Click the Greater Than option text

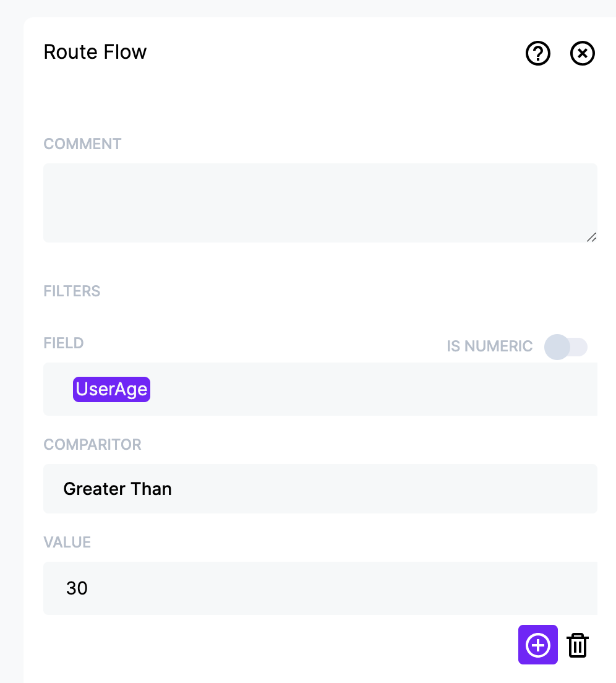pyautogui.click(x=118, y=489)
